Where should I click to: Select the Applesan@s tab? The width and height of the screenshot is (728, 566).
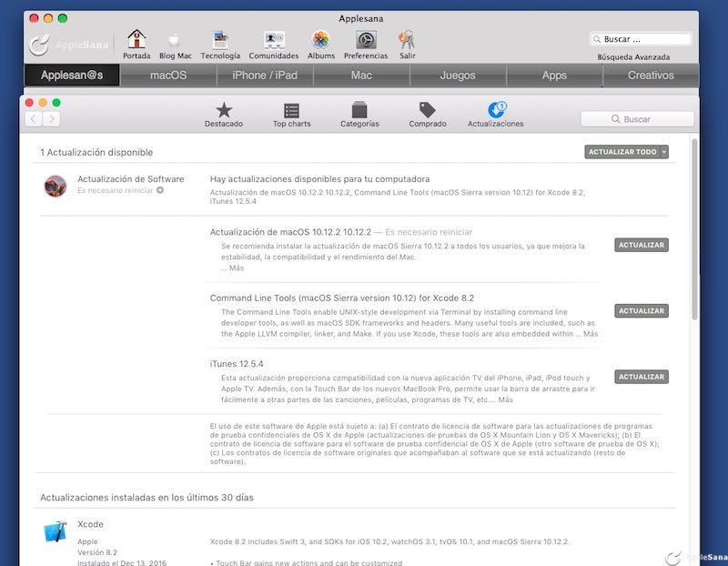72,76
